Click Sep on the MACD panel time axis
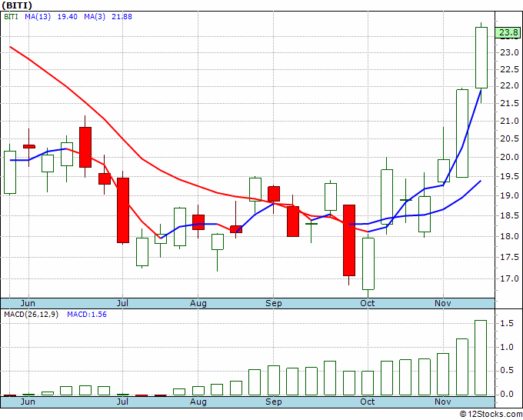The width and height of the screenshot is (523, 420). click(274, 402)
